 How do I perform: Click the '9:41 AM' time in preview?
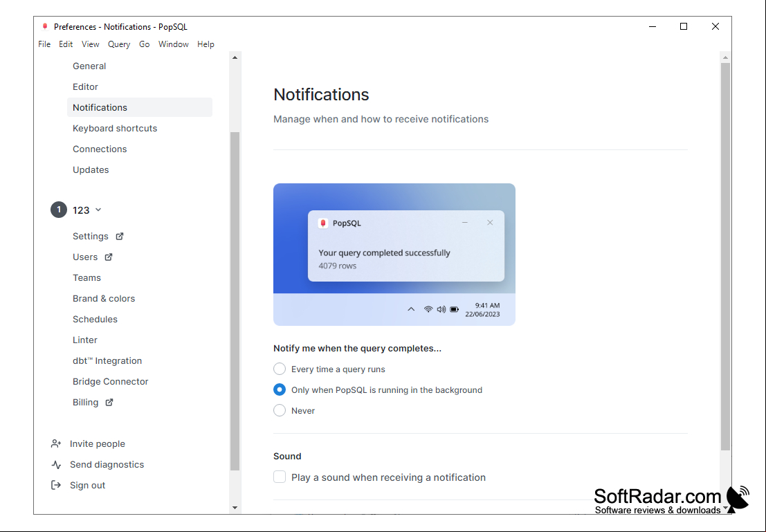tap(488, 305)
